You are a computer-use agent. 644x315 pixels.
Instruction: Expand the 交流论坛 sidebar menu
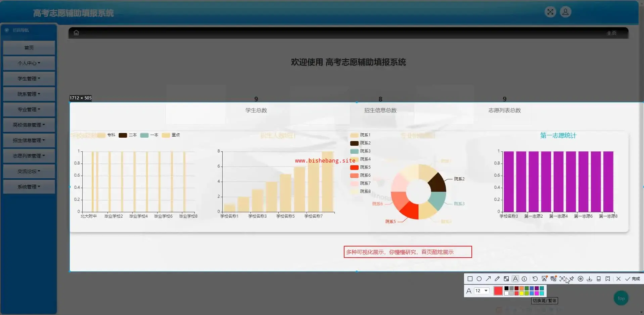29,171
